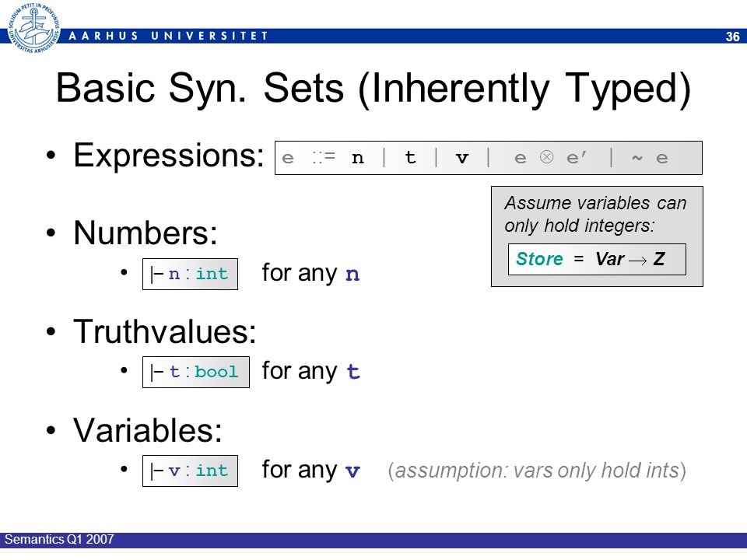The image size is (747, 560).
Task: Click the slide title Basic Syn. Sets
Action: click(373, 88)
